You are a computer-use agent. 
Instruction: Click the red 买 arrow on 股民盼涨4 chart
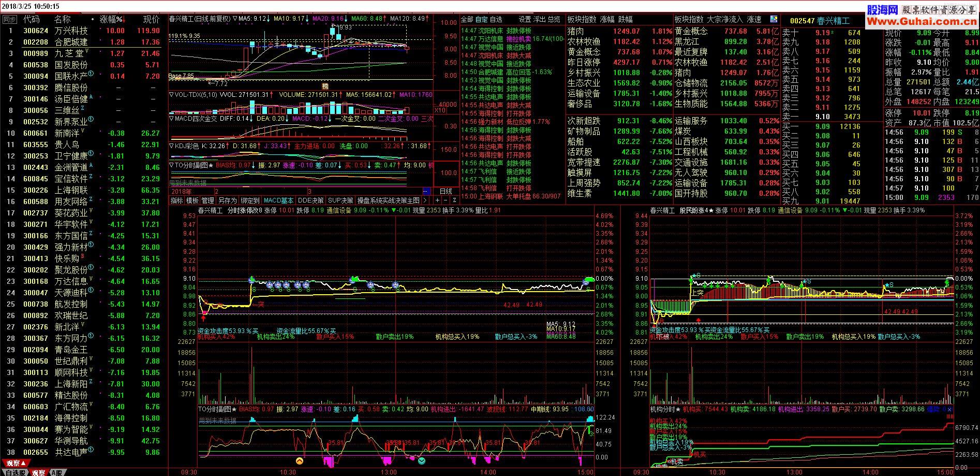pyautogui.click(x=699, y=321)
